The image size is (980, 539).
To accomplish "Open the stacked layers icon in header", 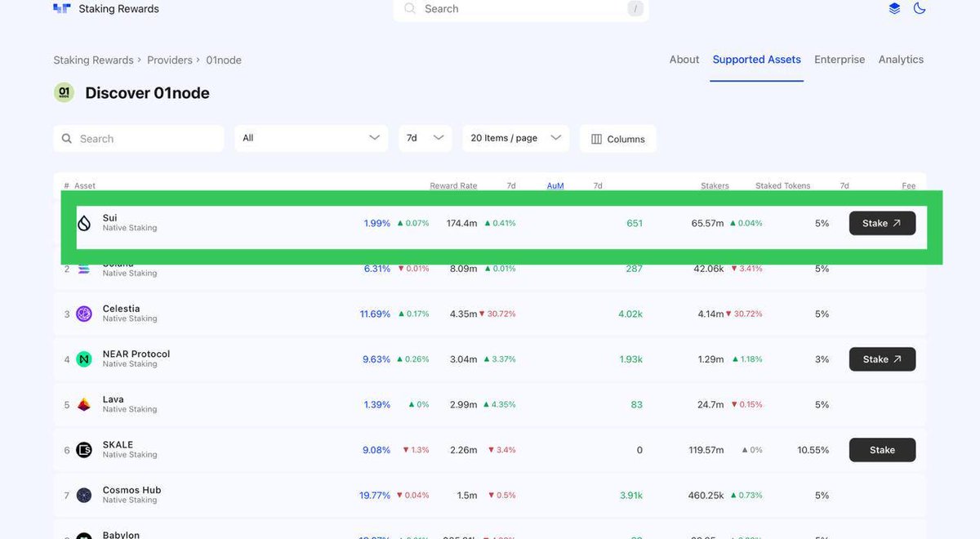I will point(893,8).
